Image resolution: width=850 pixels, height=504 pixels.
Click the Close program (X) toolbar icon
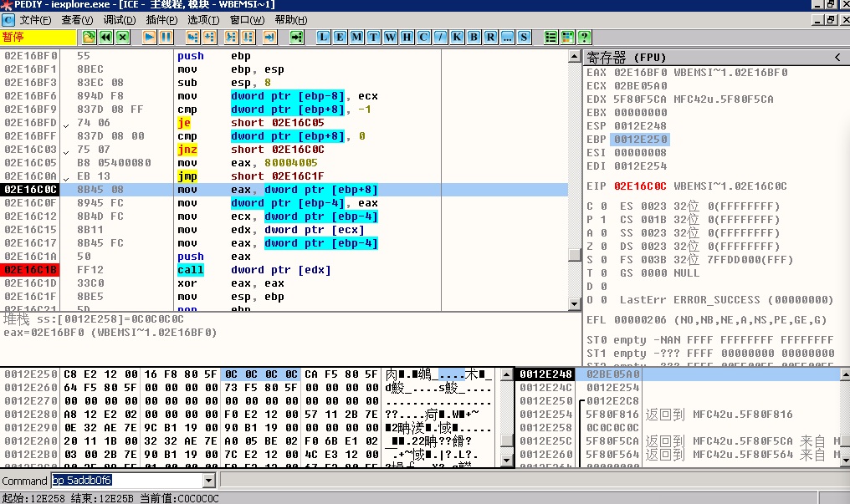pos(122,37)
